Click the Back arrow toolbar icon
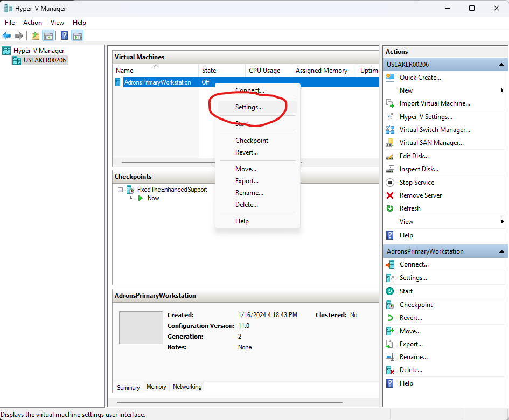The width and height of the screenshot is (509, 420). click(x=6, y=36)
